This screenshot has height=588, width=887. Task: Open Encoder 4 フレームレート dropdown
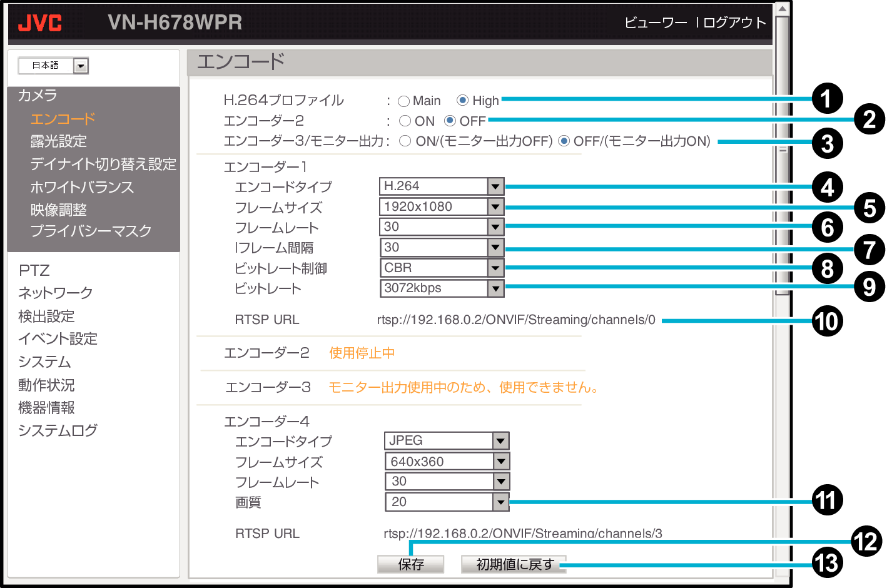pos(447,481)
